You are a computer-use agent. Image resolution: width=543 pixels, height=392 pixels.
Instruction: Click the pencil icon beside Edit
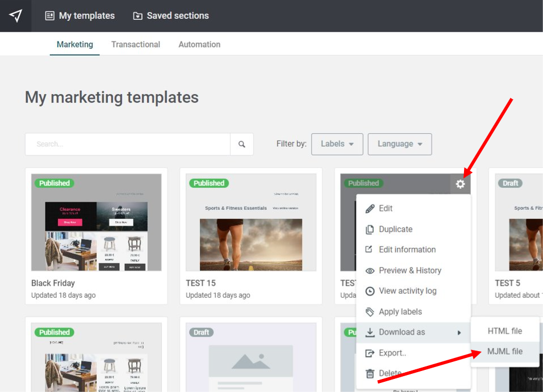point(370,209)
